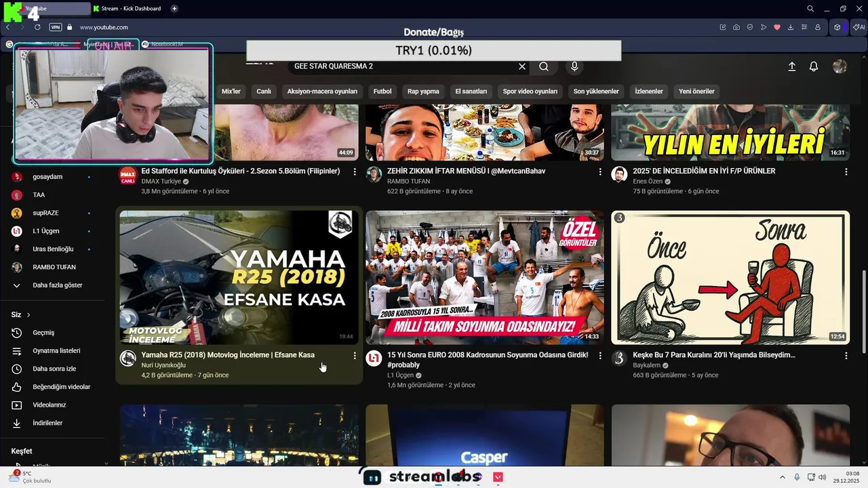
Task: Select the Aksiyon-macera oyunları chip
Action: [x=322, y=91]
